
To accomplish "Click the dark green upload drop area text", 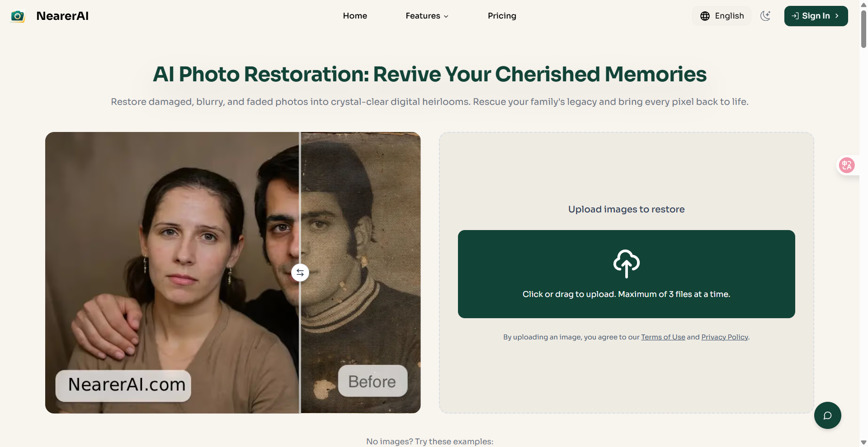I will (x=626, y=294).
